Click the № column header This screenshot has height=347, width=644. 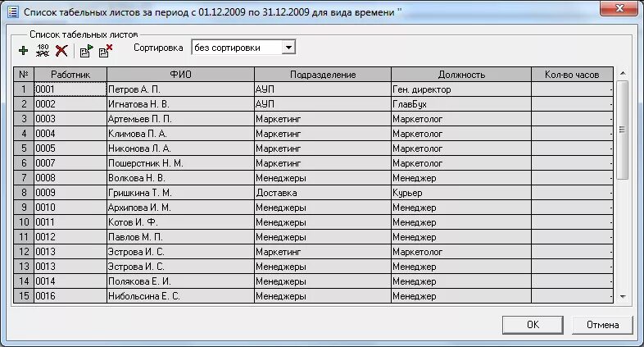point(24,75)
